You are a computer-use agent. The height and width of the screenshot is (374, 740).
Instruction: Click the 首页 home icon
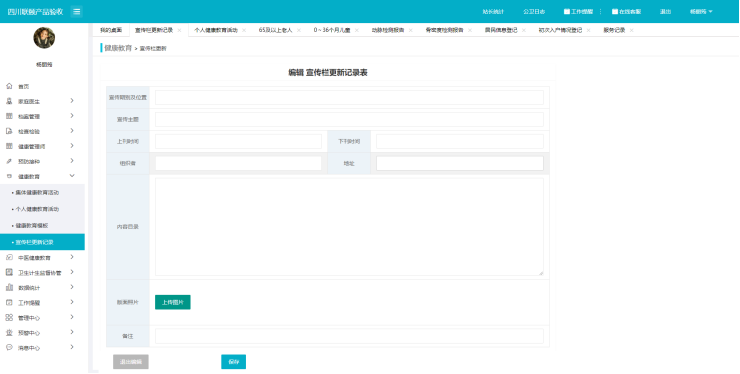(9, 86)
